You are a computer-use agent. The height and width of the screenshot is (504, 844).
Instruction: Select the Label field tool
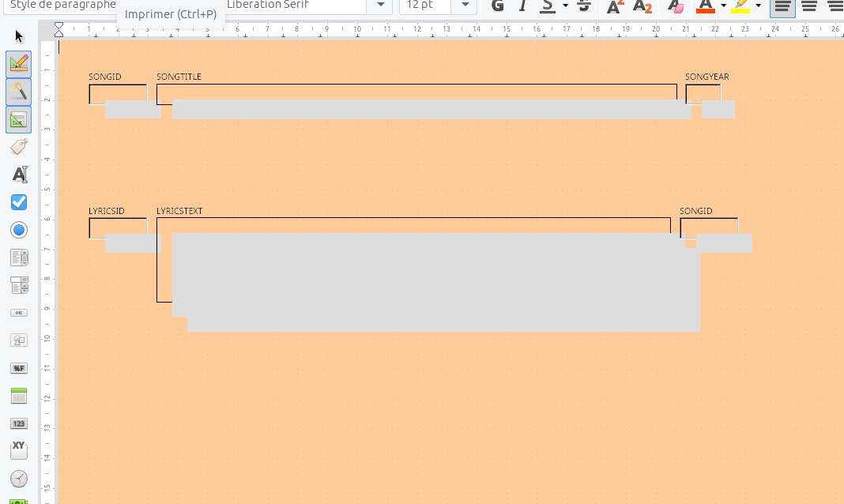tap(19, 147)
